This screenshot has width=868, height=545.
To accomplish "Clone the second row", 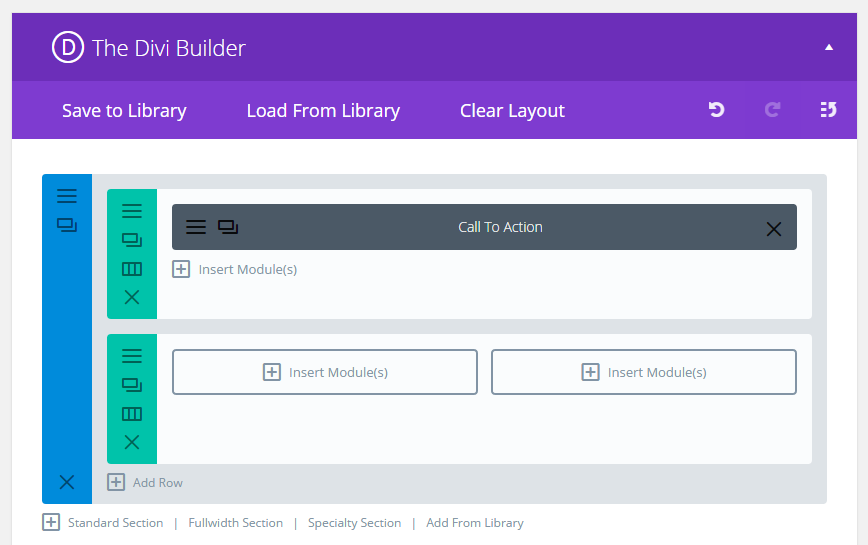I will (x=132, y=385).
